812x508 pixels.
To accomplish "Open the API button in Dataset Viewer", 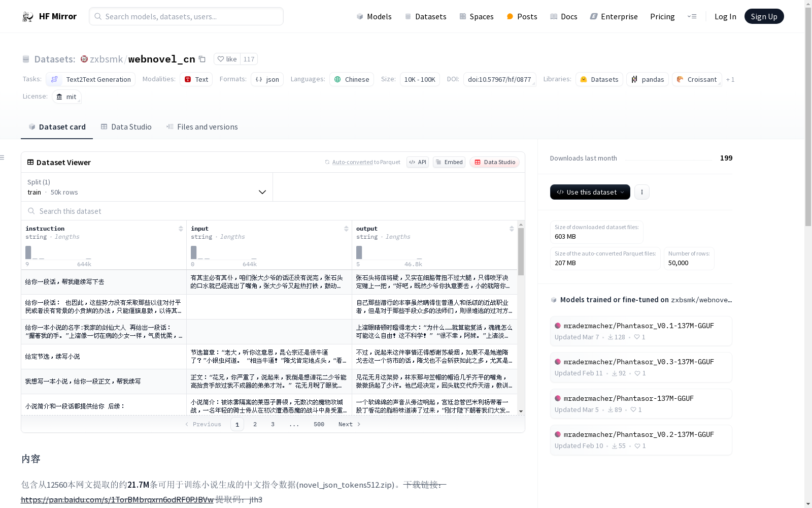I will coord(418,162).
